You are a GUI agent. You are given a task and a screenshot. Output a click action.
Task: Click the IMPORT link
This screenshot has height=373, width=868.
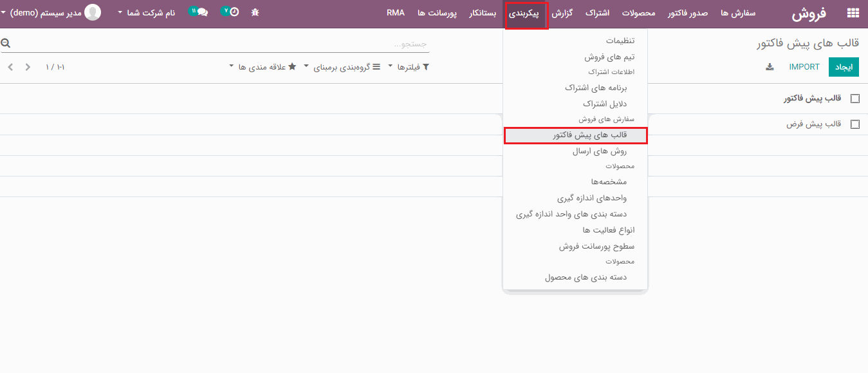coord(804,66)
